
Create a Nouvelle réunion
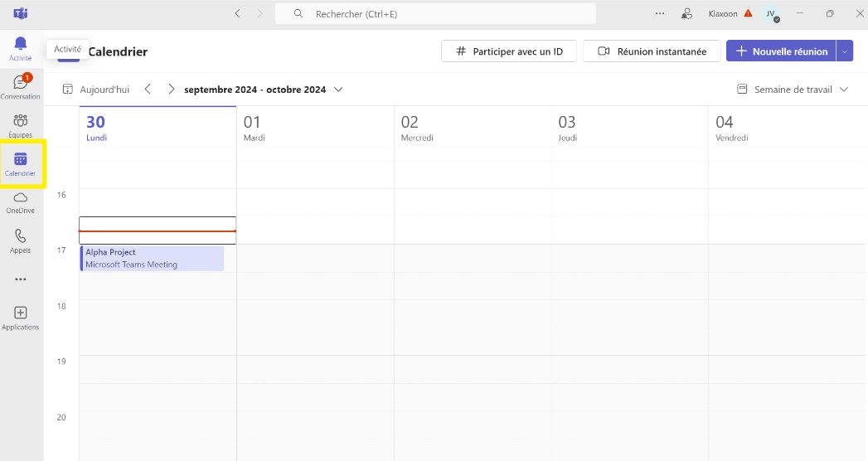click(x=781, y=51)
